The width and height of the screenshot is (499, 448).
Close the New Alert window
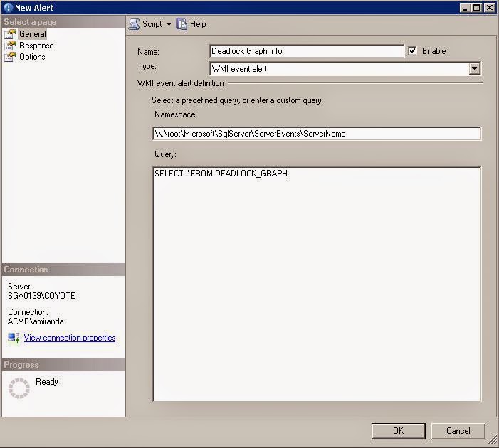pos(489,8)
